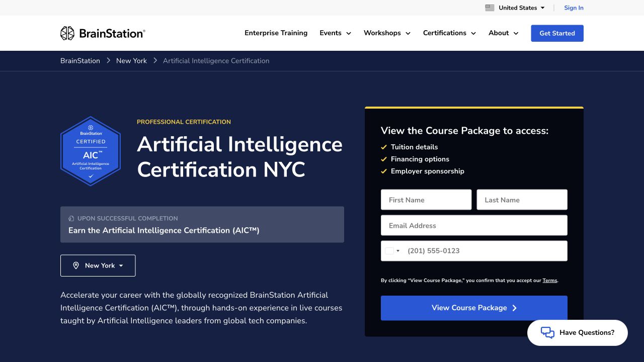Open the Have Questions? chat
The height and width of the screenshot is (362, 644).
tap(578, 333)
